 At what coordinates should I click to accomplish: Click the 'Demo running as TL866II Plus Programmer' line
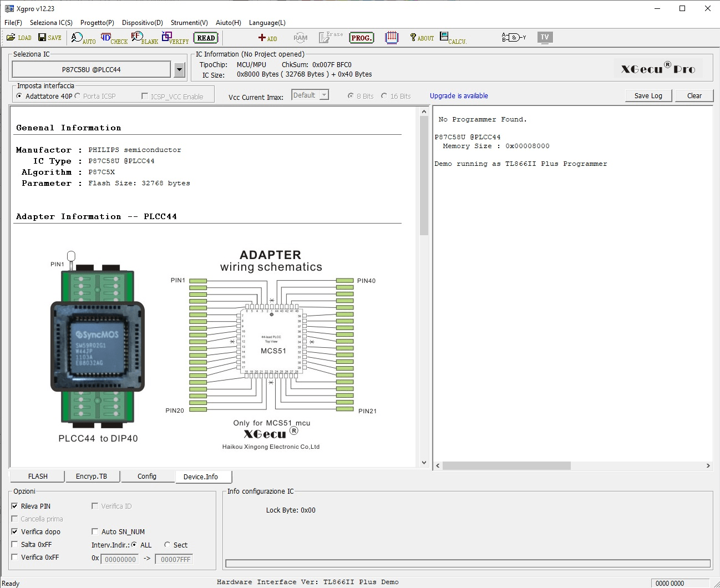tap(521, 164)
